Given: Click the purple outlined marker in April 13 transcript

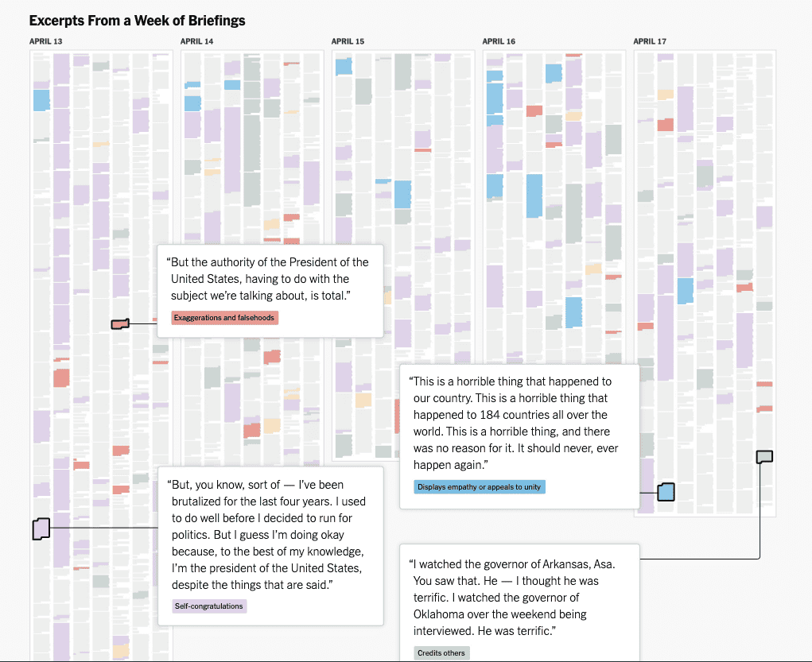Looking at the screenshot, I should click(x=41, y=528).
